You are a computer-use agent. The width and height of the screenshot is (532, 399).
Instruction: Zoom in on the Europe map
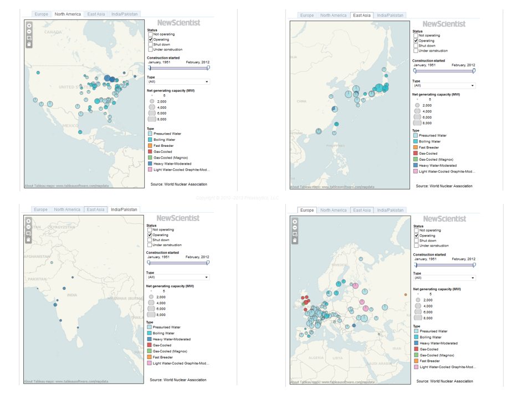pos(295,222)
